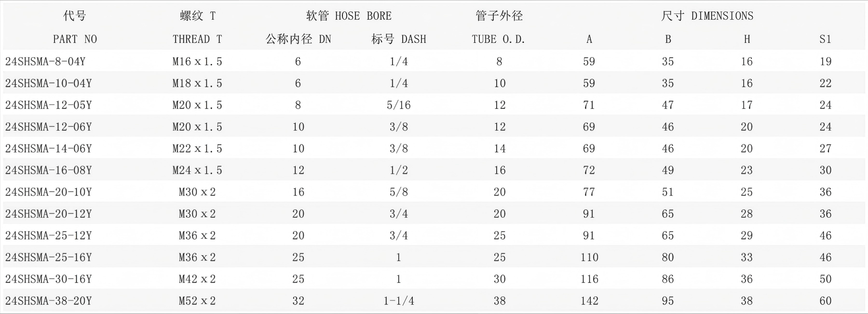Select the 142 value in column A
Image resolution: width=868 pixels, height=314 pixels.
pos(589,301)
